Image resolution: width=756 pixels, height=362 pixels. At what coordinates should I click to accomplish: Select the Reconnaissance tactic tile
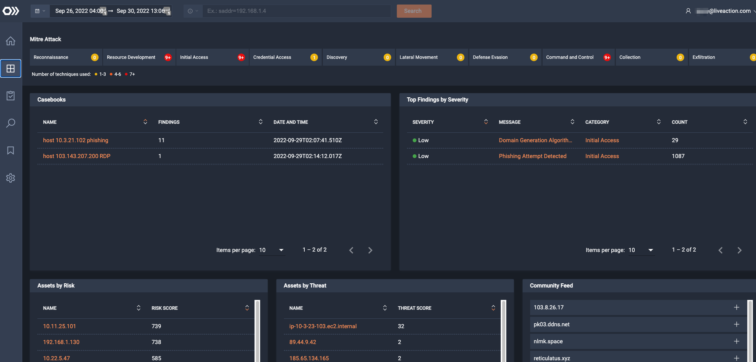pos(66,57)
